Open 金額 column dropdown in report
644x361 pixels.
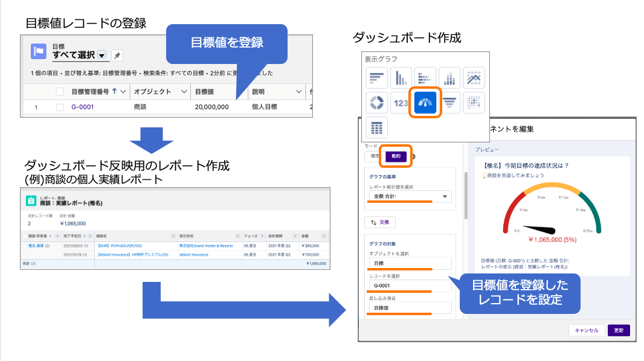click(324, 236)
